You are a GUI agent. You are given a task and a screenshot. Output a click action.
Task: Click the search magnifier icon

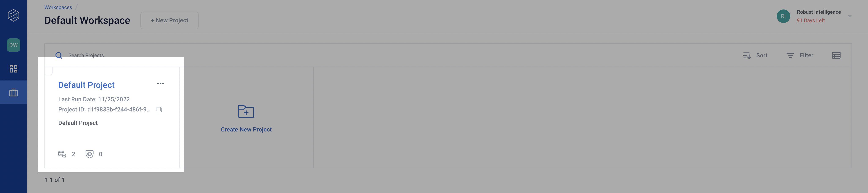point(59,55)
